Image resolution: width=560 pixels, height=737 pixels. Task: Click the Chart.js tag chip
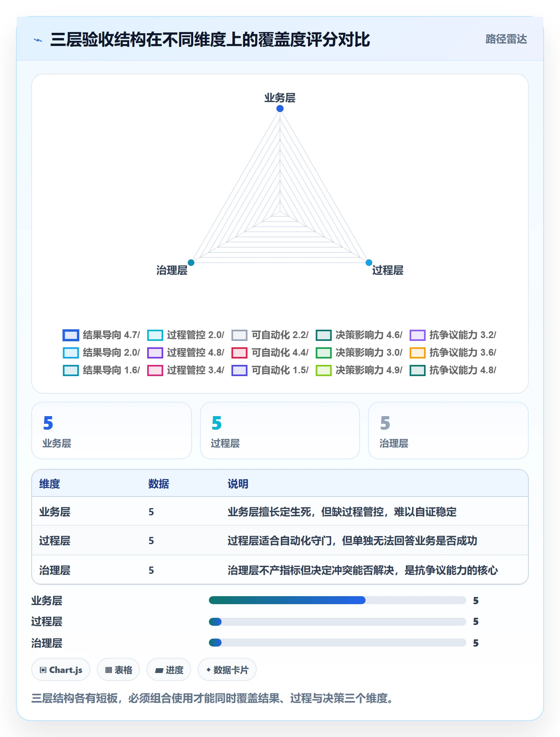coord(61,669)
